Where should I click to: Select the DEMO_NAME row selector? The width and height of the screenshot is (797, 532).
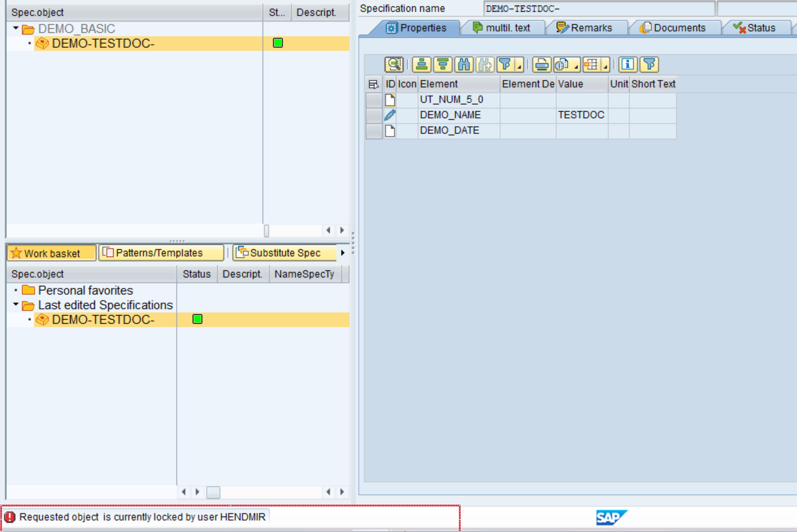pos(374,115)
